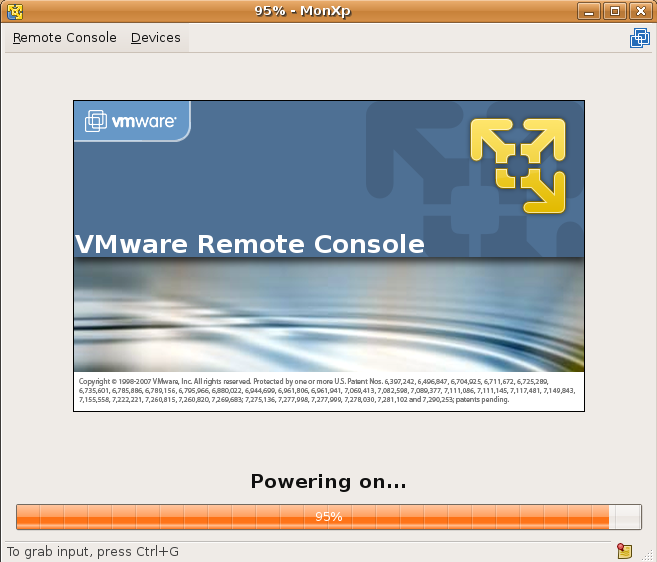Maximize the MonXp console window

tap(615, 11)
